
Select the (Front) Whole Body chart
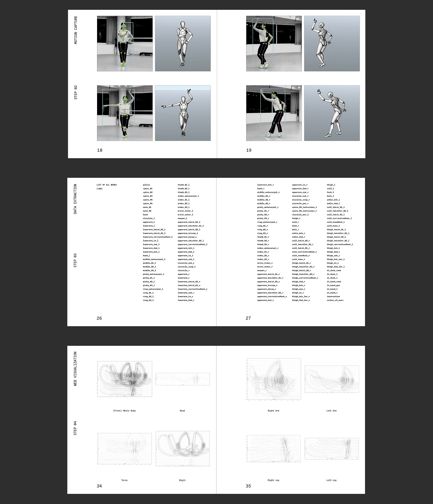click(x=124, y=379)
